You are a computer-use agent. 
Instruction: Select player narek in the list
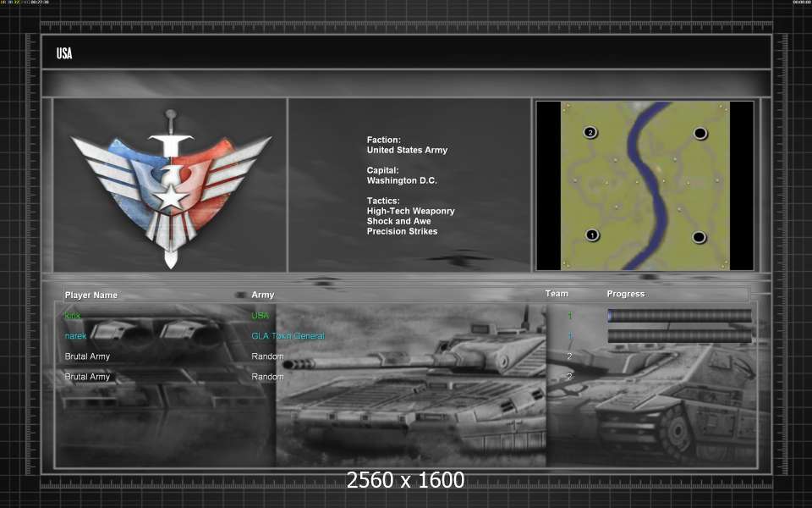click(75, 336)
